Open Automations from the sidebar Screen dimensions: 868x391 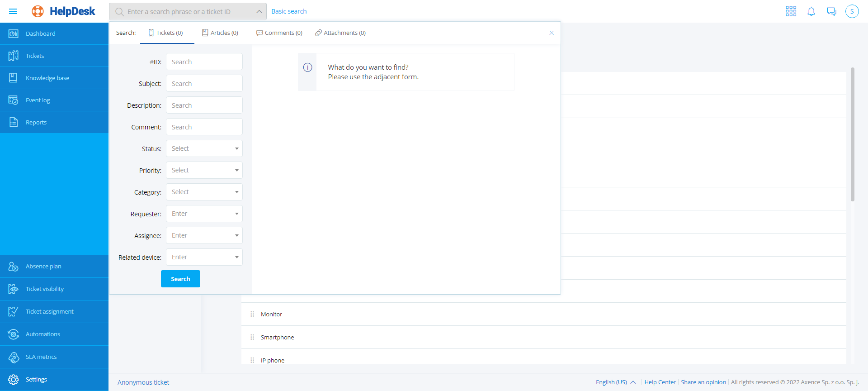pos(42,334)
